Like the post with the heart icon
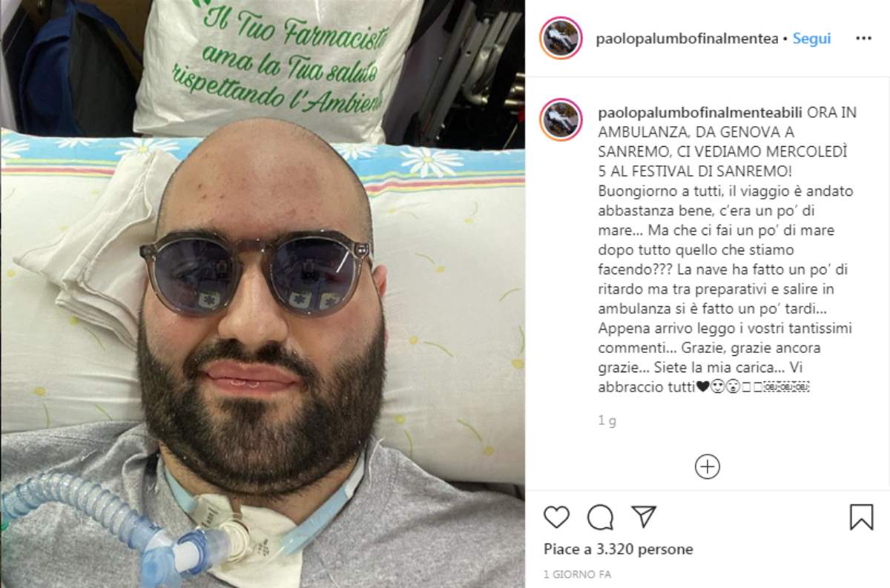This screenshot has width=890, height=588. coord(556,517)
